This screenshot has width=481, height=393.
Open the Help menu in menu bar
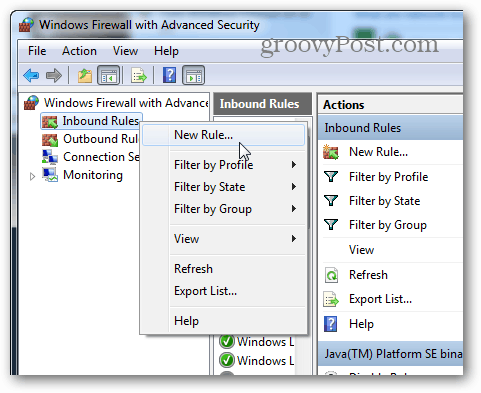click(x=166, y=51)
